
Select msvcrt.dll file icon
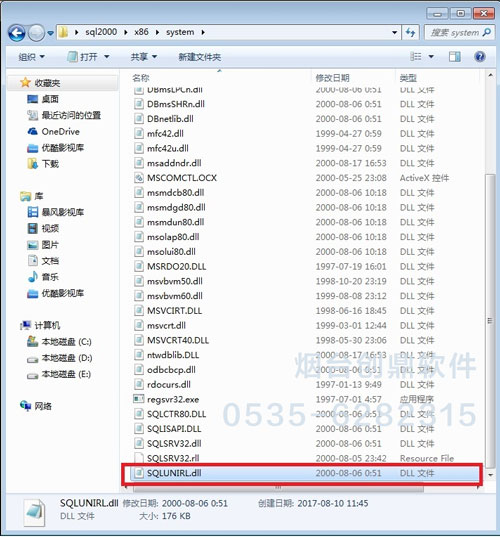point(138,325)
